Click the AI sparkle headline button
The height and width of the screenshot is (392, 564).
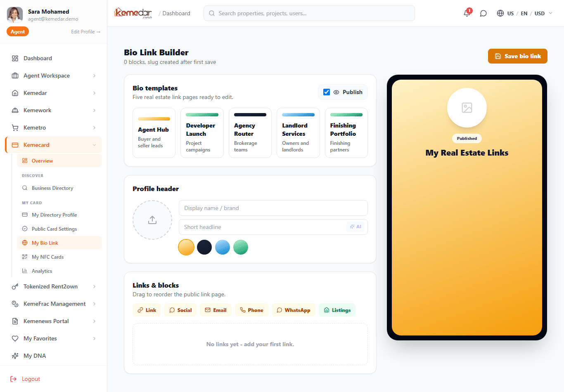click(x=355, y=227)
